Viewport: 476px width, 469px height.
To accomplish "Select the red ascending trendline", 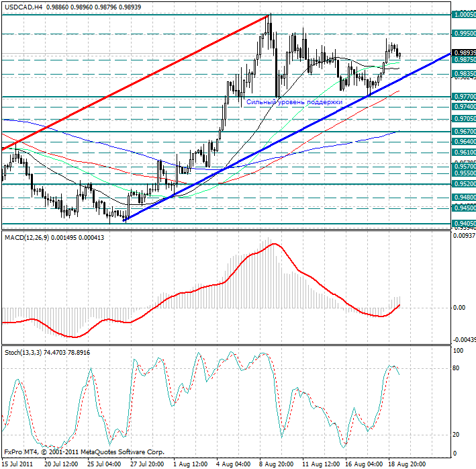I will coord(134,81).
